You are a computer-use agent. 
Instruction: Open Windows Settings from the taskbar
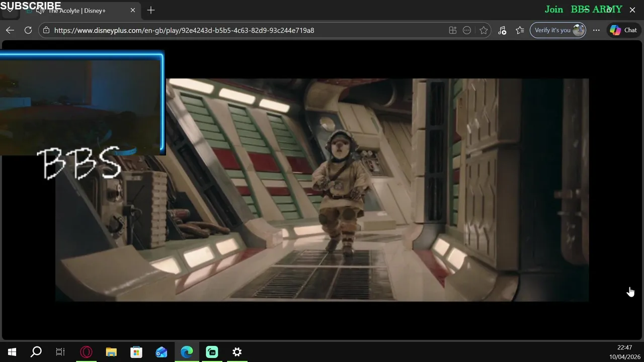[237, 352]
